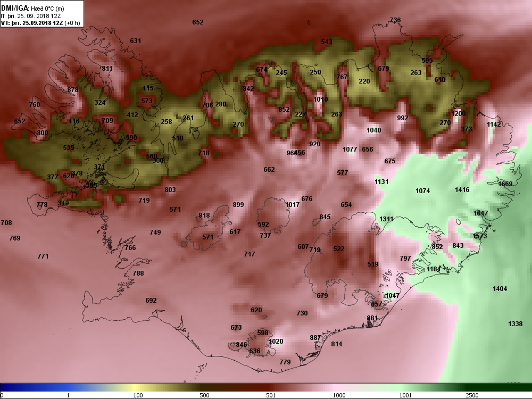Image resolution: width=532 pixels, height=399 pixels.
Task: Click the map title "DMI/IGA: Hæð 0°C (m)"
Action: (x=32, y=9)
